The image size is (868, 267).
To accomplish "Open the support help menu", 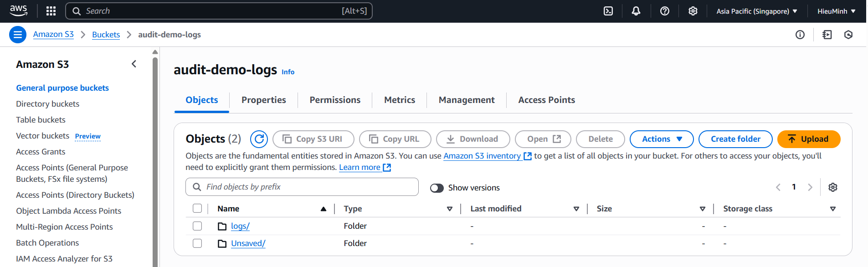I will click(665, 11).
